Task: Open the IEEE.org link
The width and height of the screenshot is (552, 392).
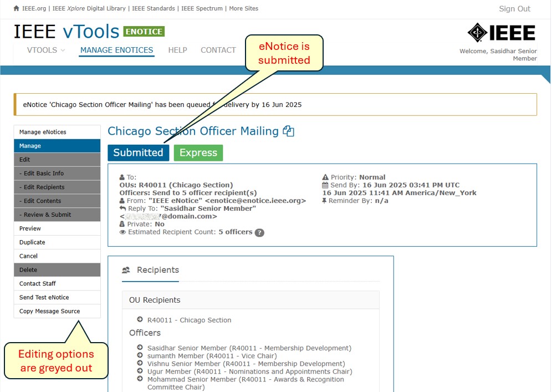Action: [34, 8]
